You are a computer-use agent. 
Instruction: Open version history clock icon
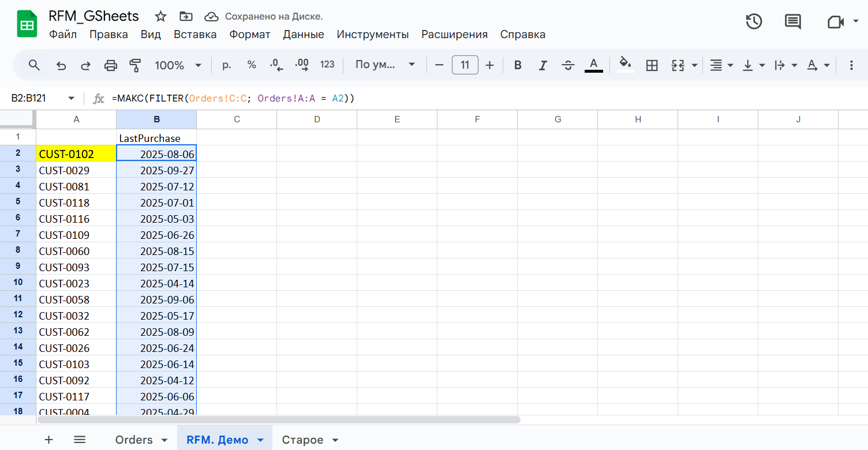[x=754, y=22]
